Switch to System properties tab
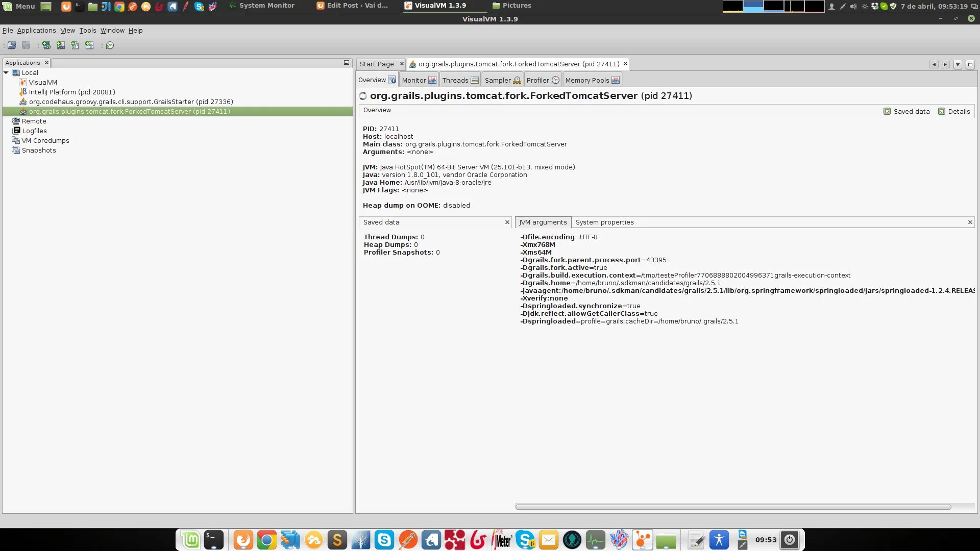Image resolution: width=980 pixels, height=551 pixels. click(x=604, y=222)
